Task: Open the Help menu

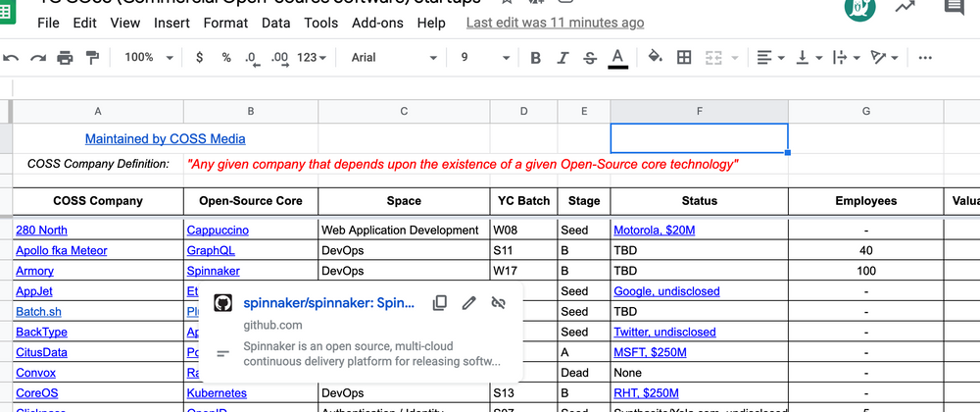Action: [431, 24]
